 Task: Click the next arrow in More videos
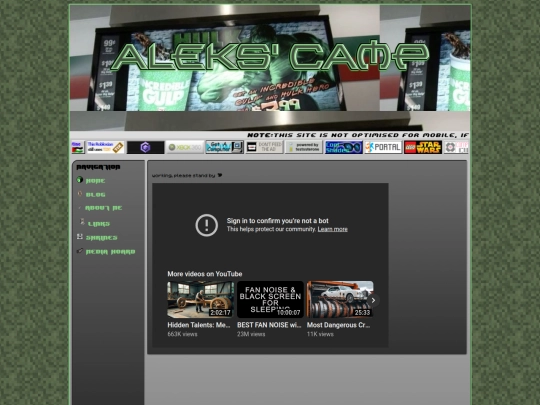(x=373, y=300)
